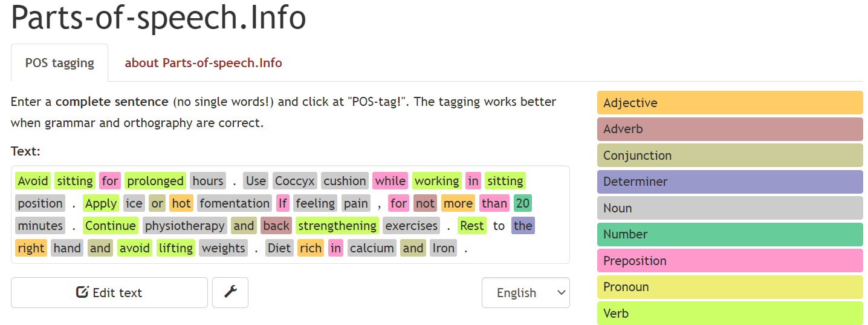
Task: Click the wrench settings icon button
Action: pyautogui.click(x=230, y=293)
